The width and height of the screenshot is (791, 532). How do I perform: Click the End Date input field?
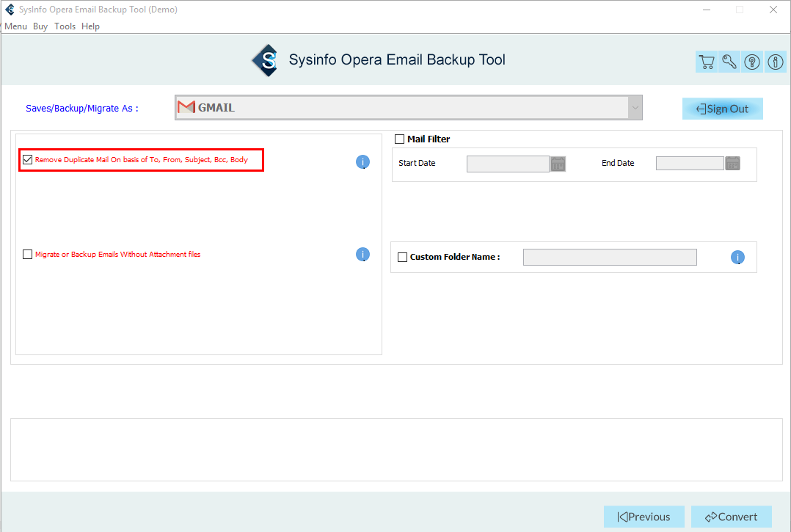[690, 164]
